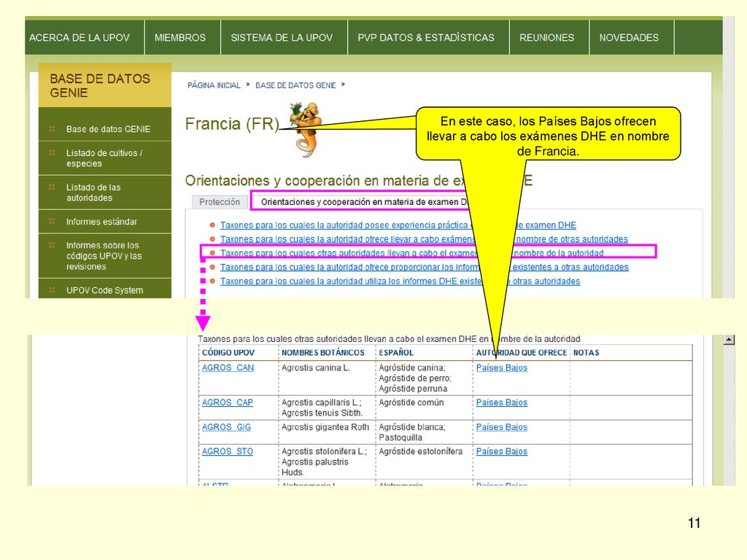Click the genie mascot image
Viewport: 747px width, 560px height.
[x=306, y=128]
